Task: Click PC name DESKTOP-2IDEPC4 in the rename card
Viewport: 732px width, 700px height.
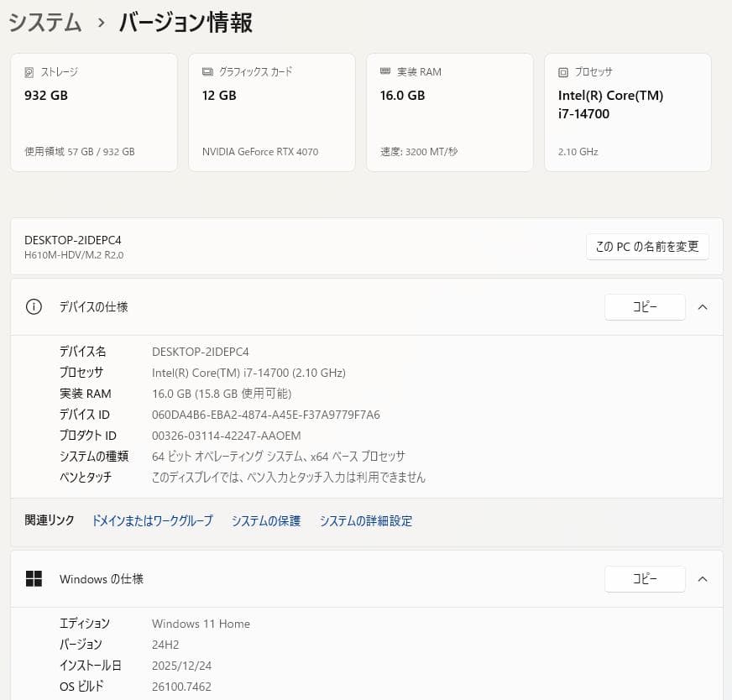Action: pos(73,240)
